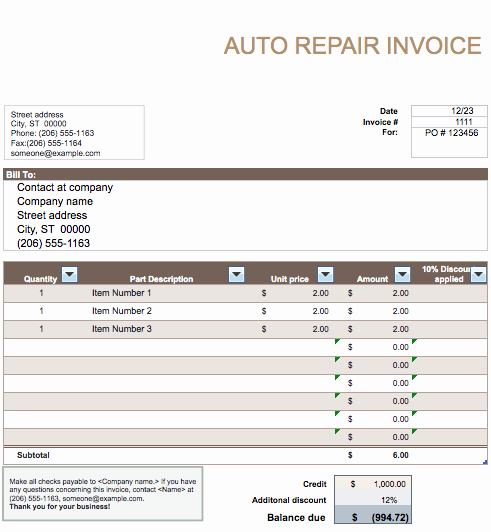Click the Amount column header
The image size is (491, 532).
pyautogui.click(x=372, y=279)
